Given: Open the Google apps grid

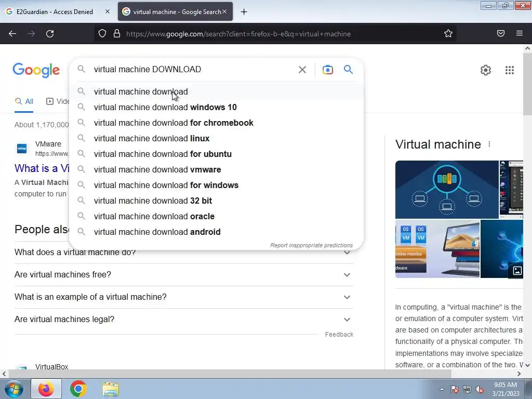Looking at the screenshot, I should pos(510,70).
